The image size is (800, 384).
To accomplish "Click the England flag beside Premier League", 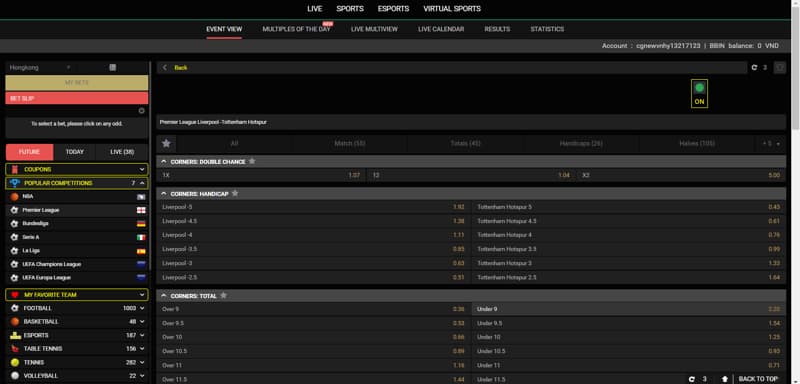I will pos(141,210).
